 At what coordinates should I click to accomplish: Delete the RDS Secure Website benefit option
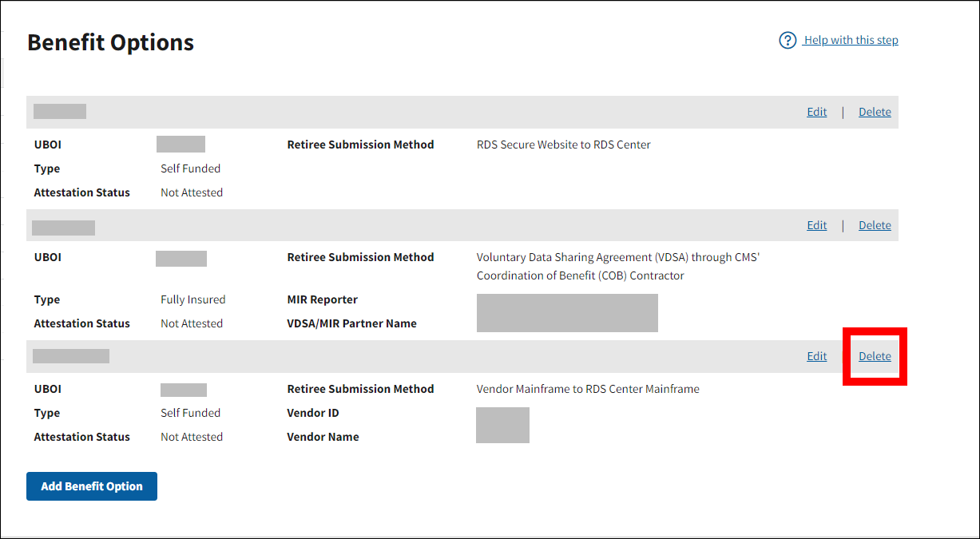click(x=875, y=112)
